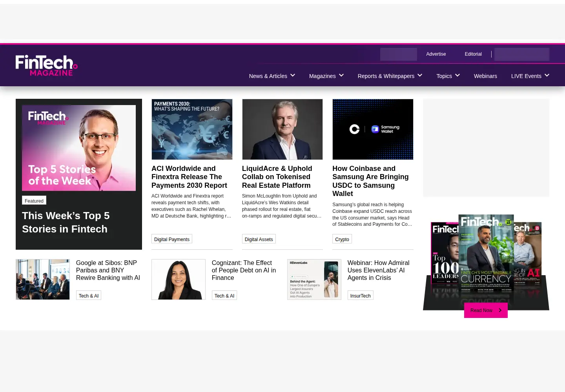Open Top 5 Stories of the Week image
Image resolution: width=565 pixels, height=392 pixels.
(79, 148)
